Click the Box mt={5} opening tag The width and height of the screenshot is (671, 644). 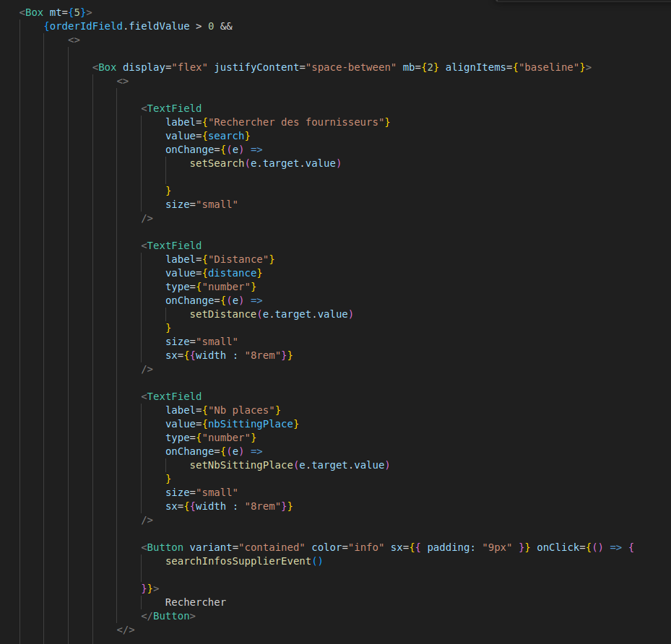click(38, 12)
